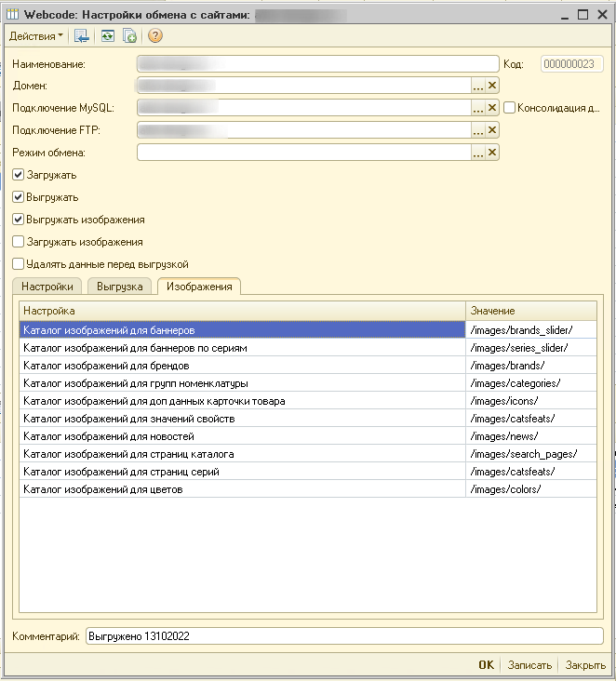Image resolution: width=616 pixels, height=681 pixels.
Task: Switch to the Выгрузка tab
Action: (x=119, y=287)
